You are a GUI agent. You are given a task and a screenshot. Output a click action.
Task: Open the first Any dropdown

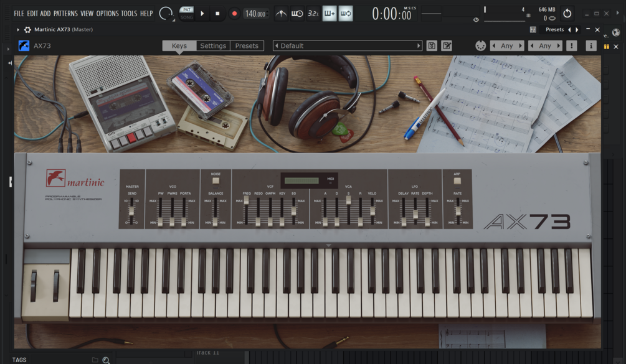[506, 46]
